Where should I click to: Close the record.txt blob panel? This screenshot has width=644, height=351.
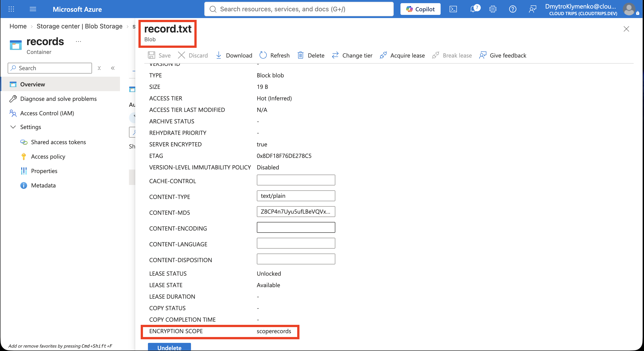pos(626,29)
